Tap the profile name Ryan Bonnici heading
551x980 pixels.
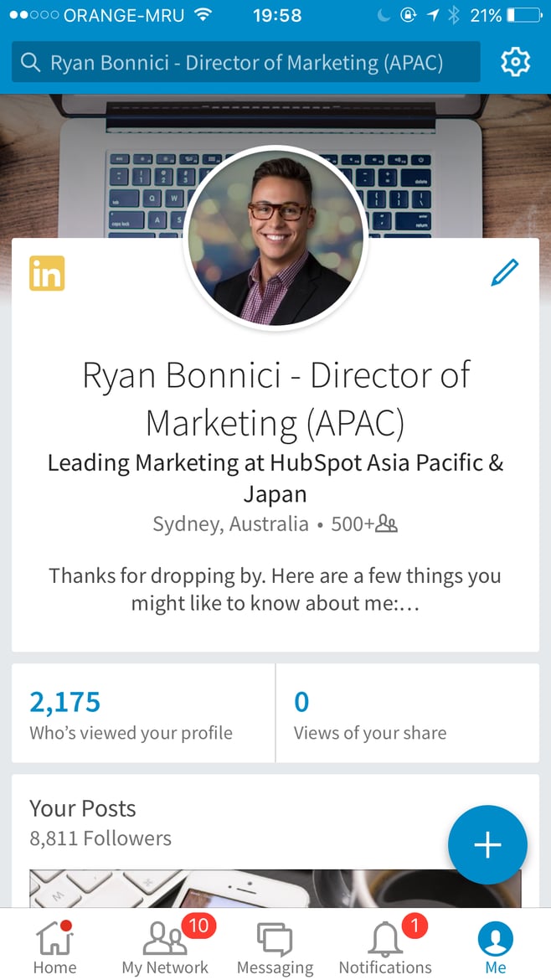pos(275,400)
